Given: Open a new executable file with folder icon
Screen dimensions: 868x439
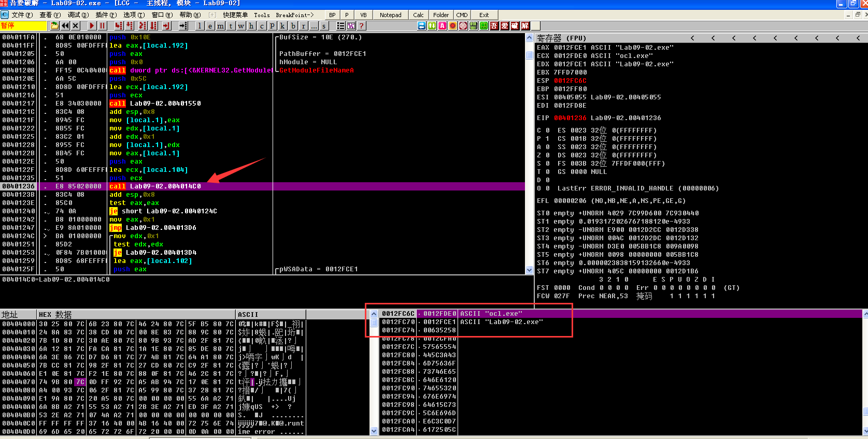Looking at the screenshot, I should [x=54, y=25].
